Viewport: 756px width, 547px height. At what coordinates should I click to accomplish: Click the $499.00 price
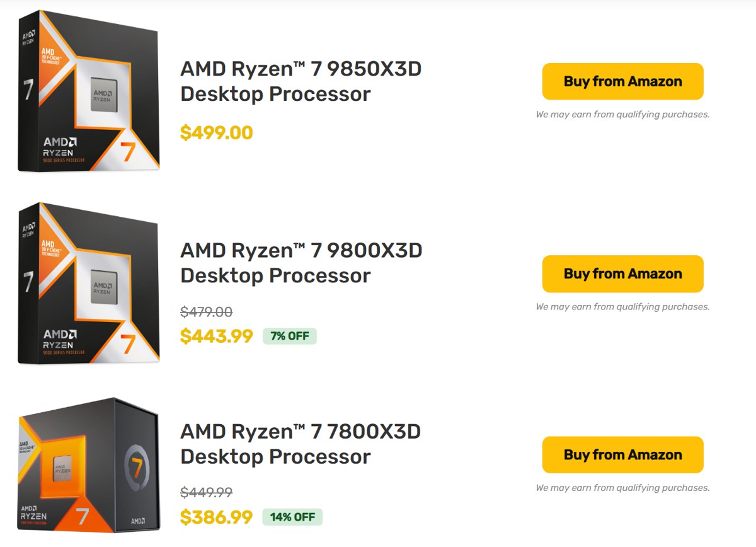tap(216, 133)
